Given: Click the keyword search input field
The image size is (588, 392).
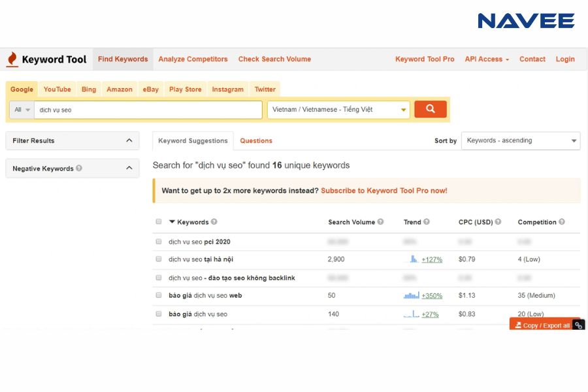Looking at the screenshot, I should pos(148,110).
